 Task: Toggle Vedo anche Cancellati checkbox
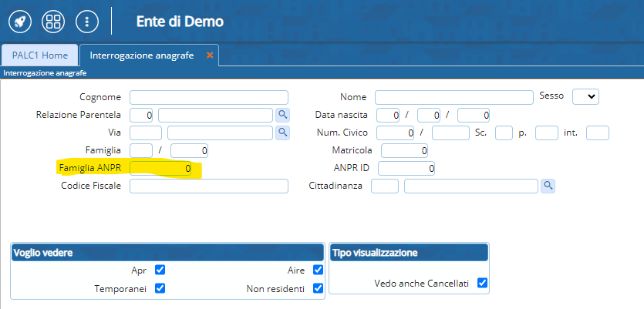click(x=482, y=283)
